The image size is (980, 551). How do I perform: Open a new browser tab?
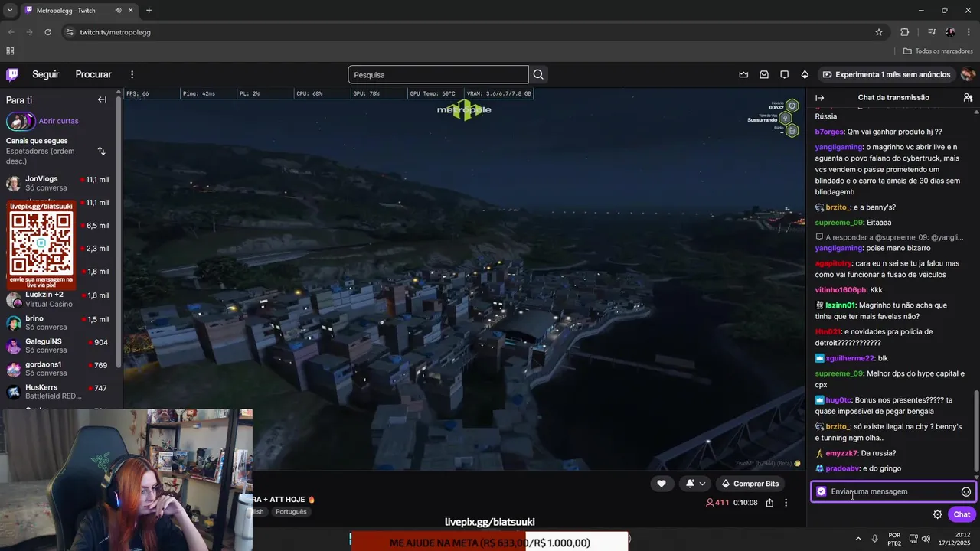point(149,11)
